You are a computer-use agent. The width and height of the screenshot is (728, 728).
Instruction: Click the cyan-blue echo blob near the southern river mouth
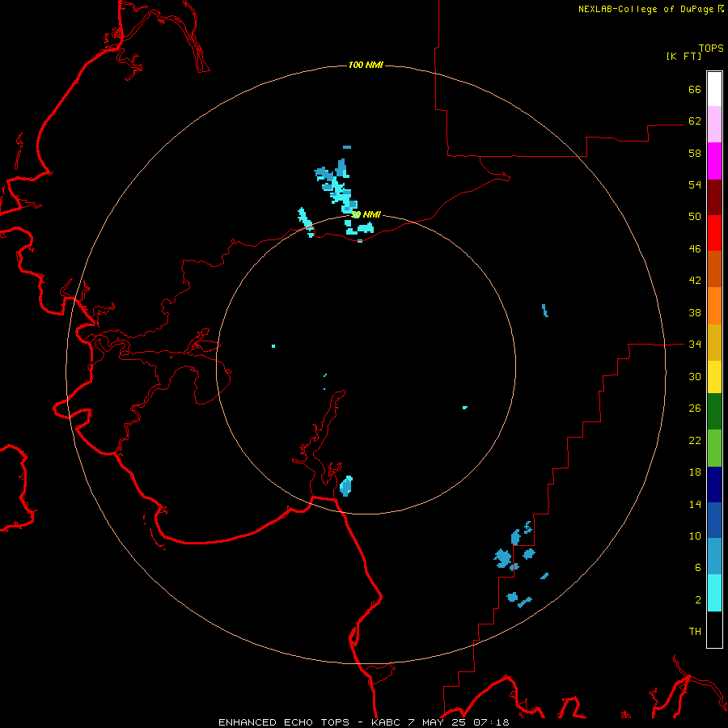pos(346,486)
